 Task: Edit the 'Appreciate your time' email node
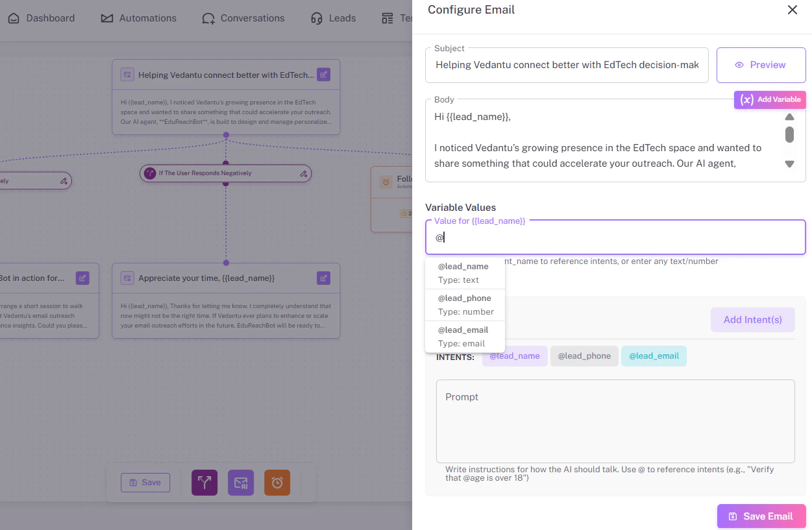[323, 278]
